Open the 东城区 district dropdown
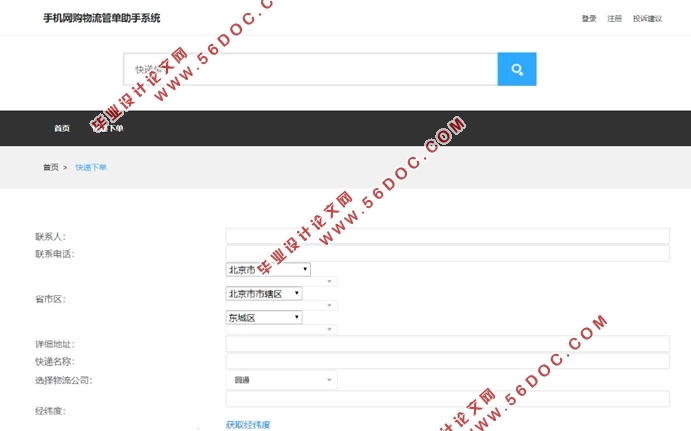691x431 pixels. pyautogui.click(x=264, y=317)
